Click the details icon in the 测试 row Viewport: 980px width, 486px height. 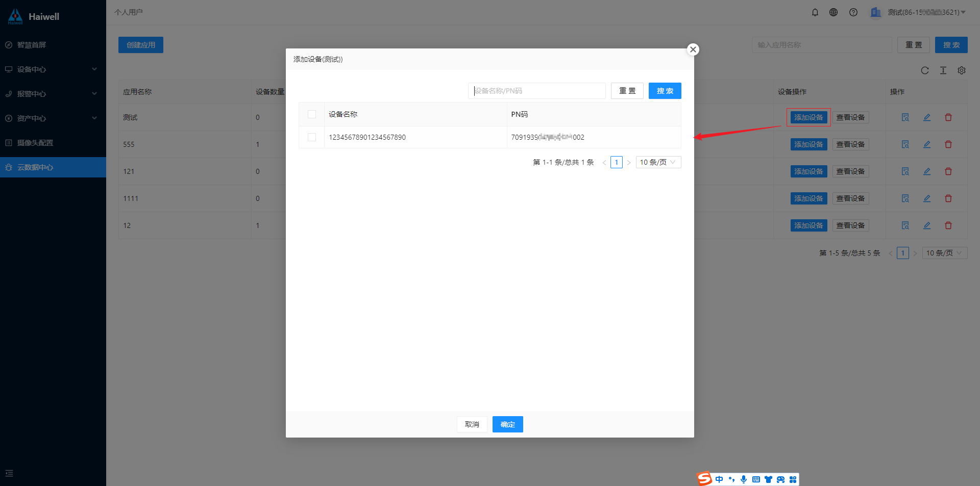905,117
